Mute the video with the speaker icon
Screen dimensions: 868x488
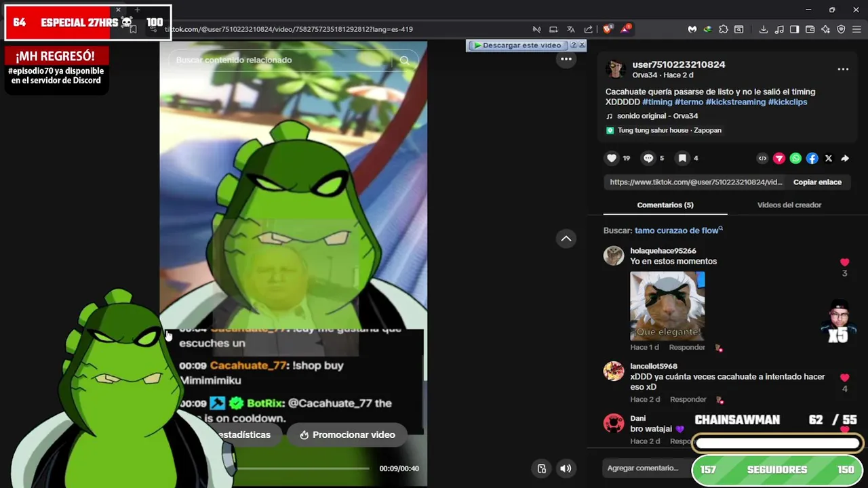[566, 468]
